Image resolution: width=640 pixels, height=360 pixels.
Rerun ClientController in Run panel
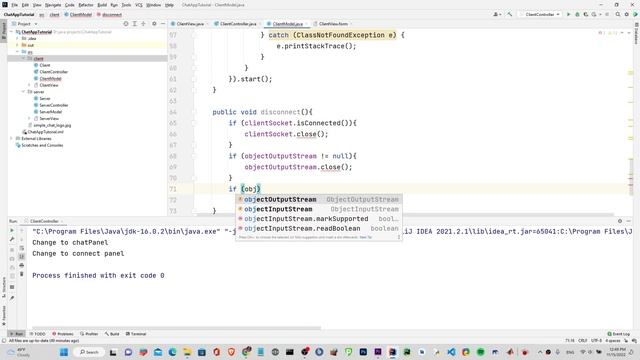12,231
